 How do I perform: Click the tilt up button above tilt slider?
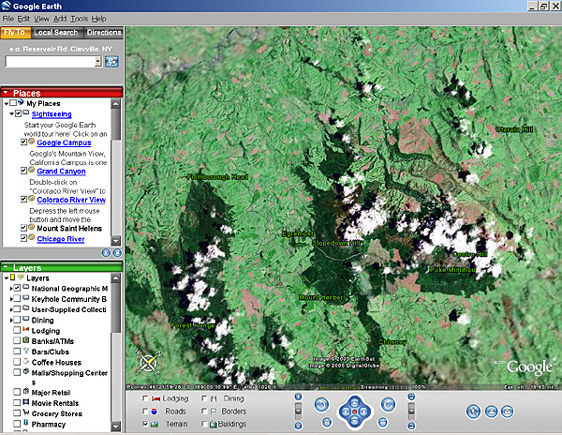[x=411, y=397]
